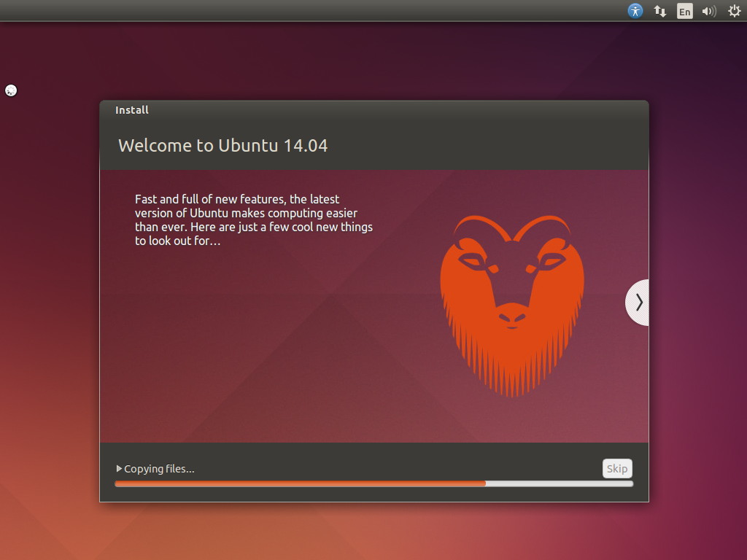The height and width of the screenshot is (560, 747).
Task: Click the installation progress bar
Action: click(373, 483)
